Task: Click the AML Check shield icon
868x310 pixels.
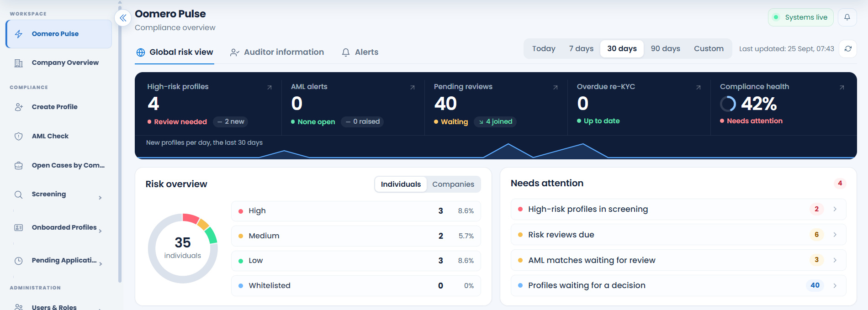Action: pyautogui.click(x=19, y=136)
